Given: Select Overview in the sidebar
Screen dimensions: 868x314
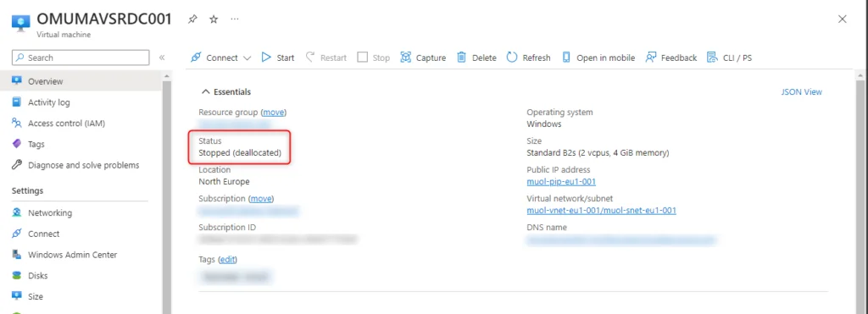Looking at the screenshot, I should pyautogui.click(x=81, y=81).
